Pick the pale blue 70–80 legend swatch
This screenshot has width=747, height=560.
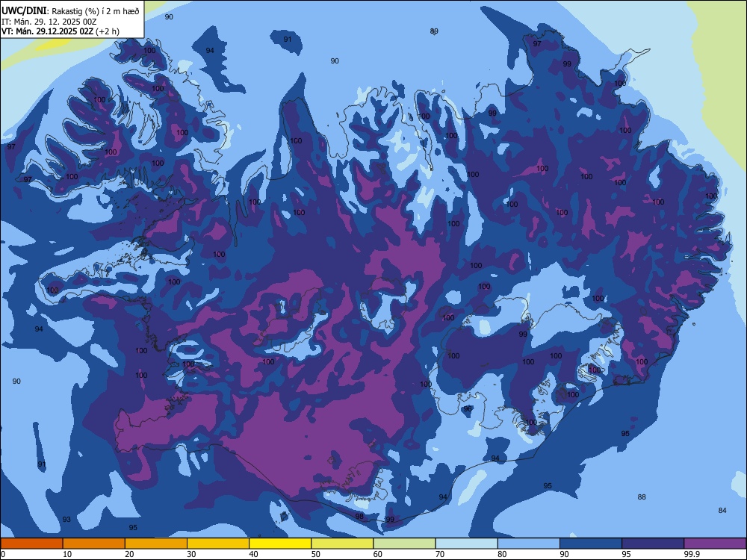[466, 544]
